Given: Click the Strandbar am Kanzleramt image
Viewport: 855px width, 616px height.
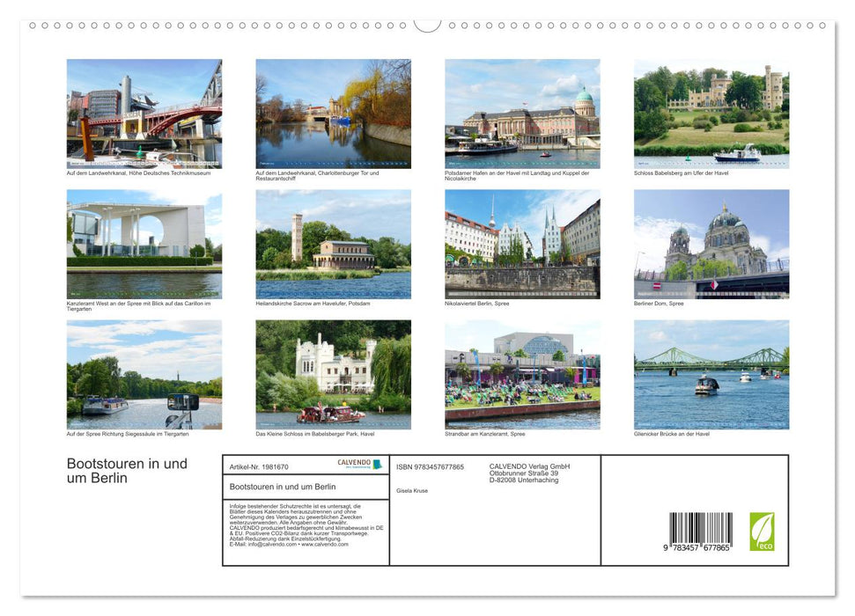Looking at the screenshot, I should (x=522, y=373).
